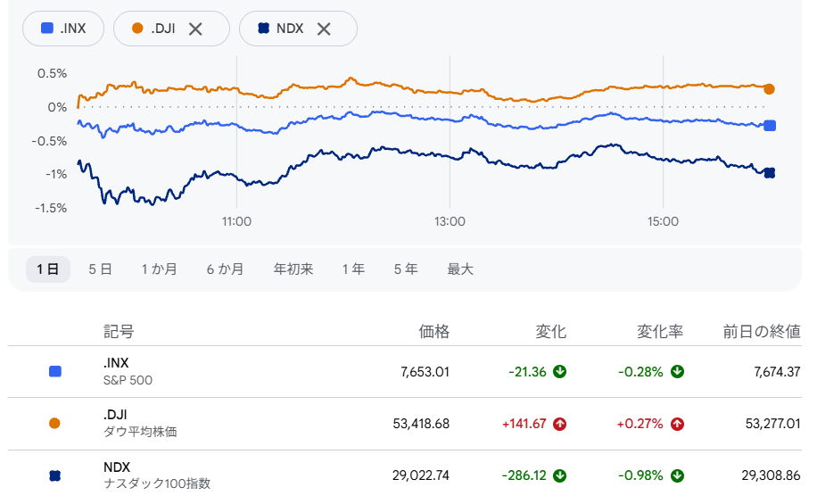This screenshot has height=504, width=817.
Task: Click the up arrow beside +0.27%
Action: click(677, 424)
